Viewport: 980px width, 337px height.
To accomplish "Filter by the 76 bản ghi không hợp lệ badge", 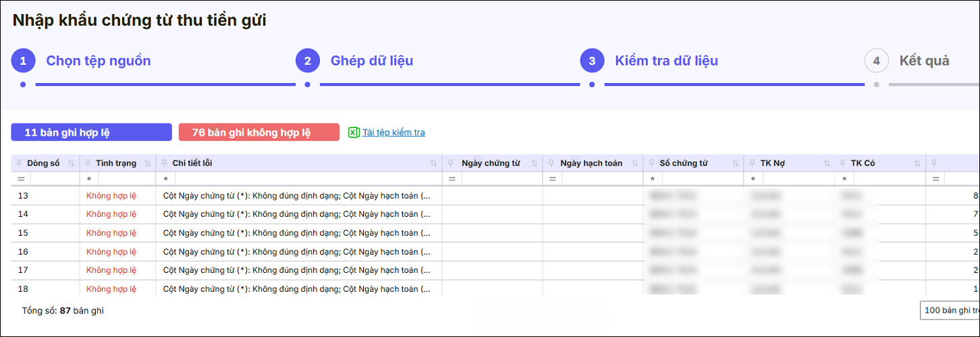I will pyautogui.click(x=258, y=132).
